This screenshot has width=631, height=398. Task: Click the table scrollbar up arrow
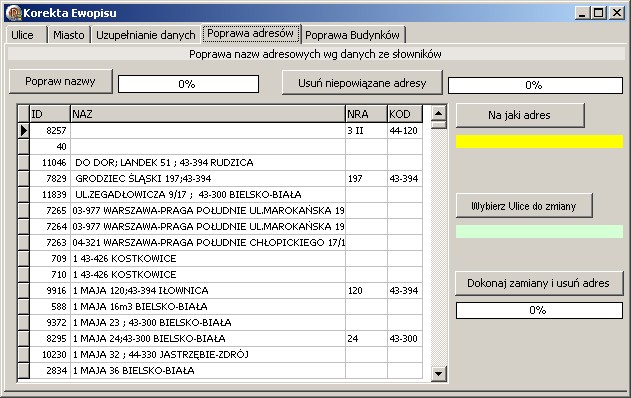pyautogui.click(x=439, y=113)
